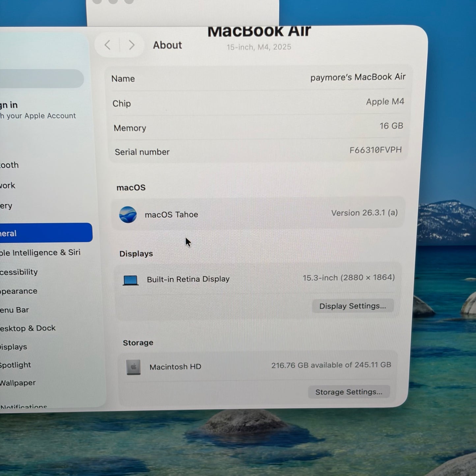Click the Macintosh HD drive icon
This screenshot has height=476, width=476.
point(133,367)
